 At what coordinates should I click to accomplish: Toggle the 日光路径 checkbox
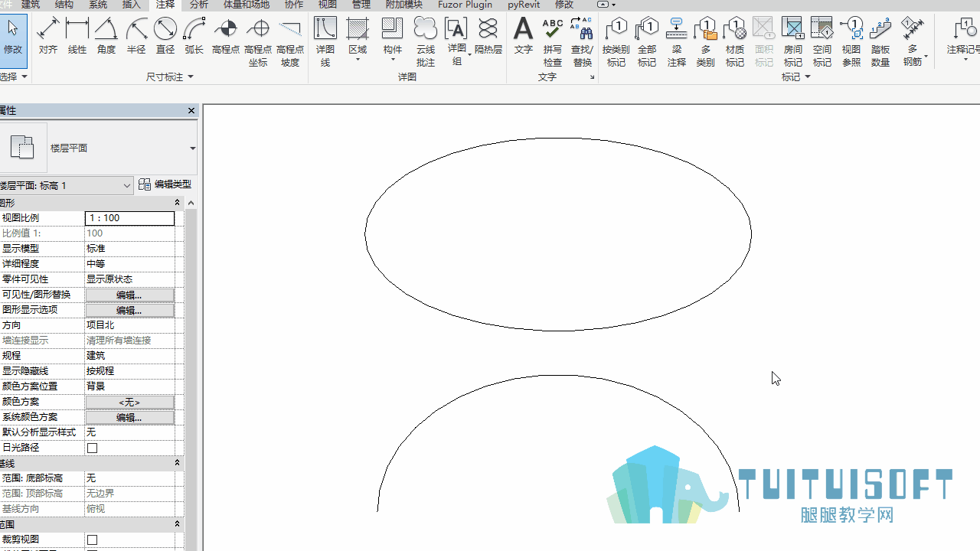[x=93, y=448]
